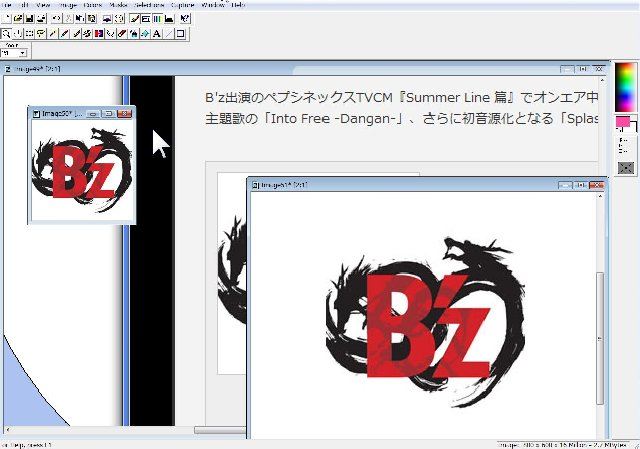Select the Paintbrush tool
640x449 pixels.
click(x=76, y=33)
